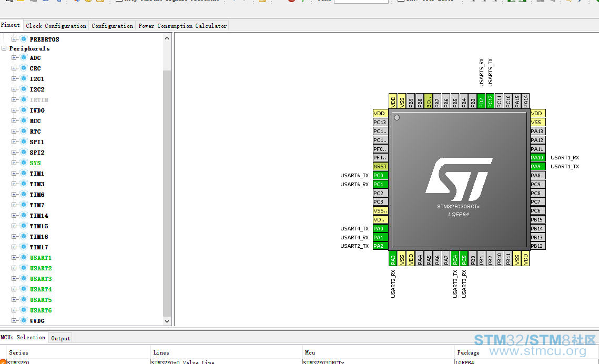This screenshot has width=599, height=364.
Task: Click pin PC4 assigned to USART3_TX
Action: [454, 258]
